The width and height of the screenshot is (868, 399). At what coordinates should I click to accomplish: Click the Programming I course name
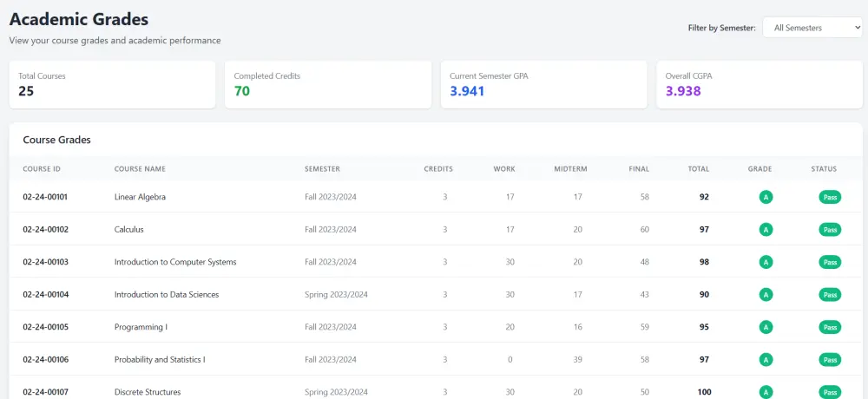pos(141,327)
